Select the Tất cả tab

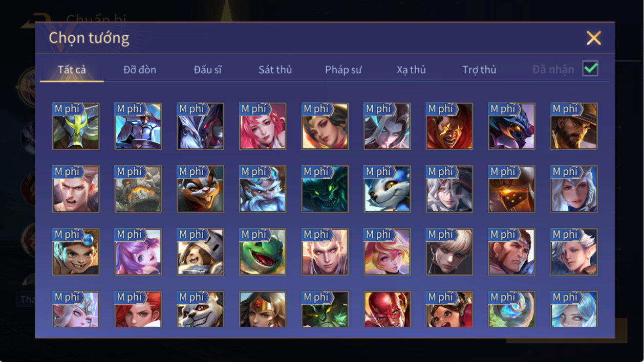[72, 70]
